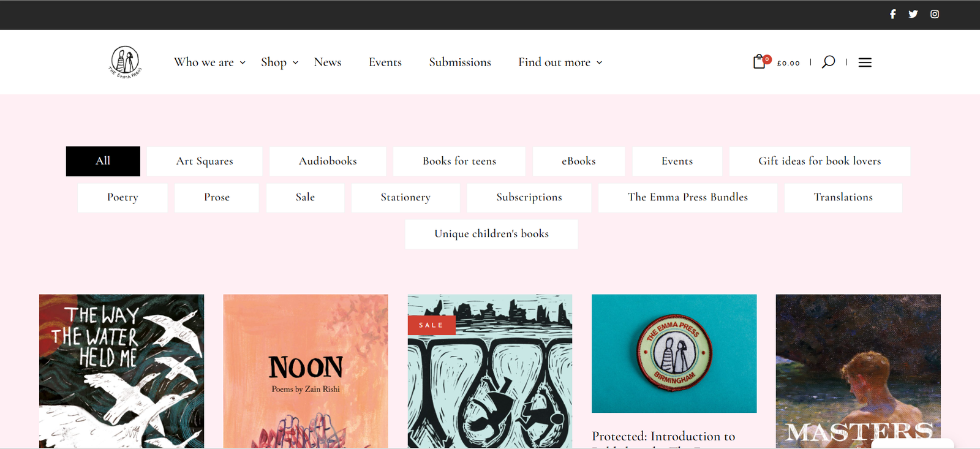Open the Twitter social icon
The image size is (980, 449).
913,14
